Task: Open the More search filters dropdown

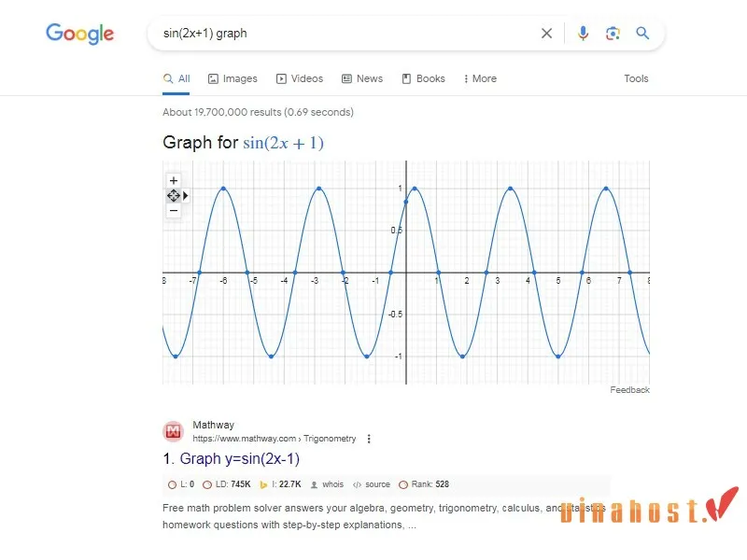Action: click(480, 79)
